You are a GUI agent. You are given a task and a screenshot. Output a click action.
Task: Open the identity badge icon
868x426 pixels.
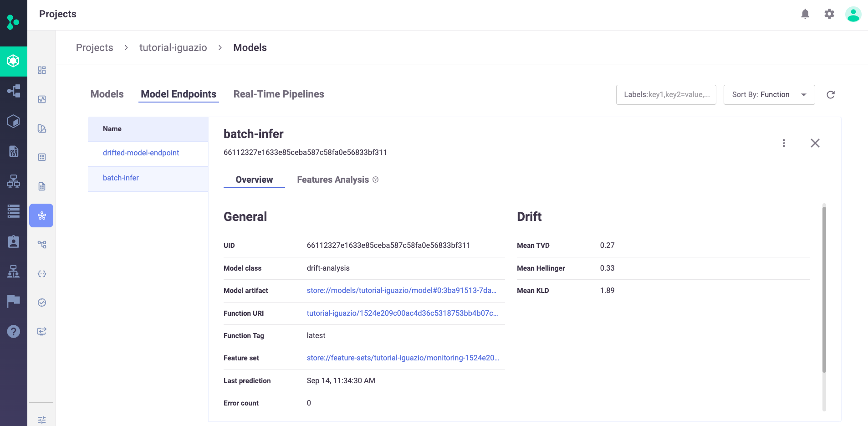(x=14, y=241)
